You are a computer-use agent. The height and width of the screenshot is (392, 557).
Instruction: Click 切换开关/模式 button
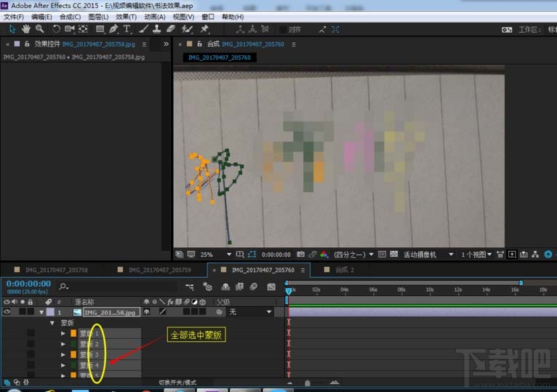click(x=177, y=382)
